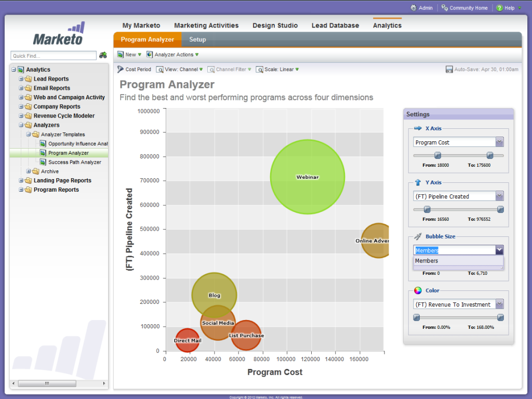Click the Webinar bubble in the chart
The height and width of the screenshot is (399, 532).
click(x=308, y=177)
